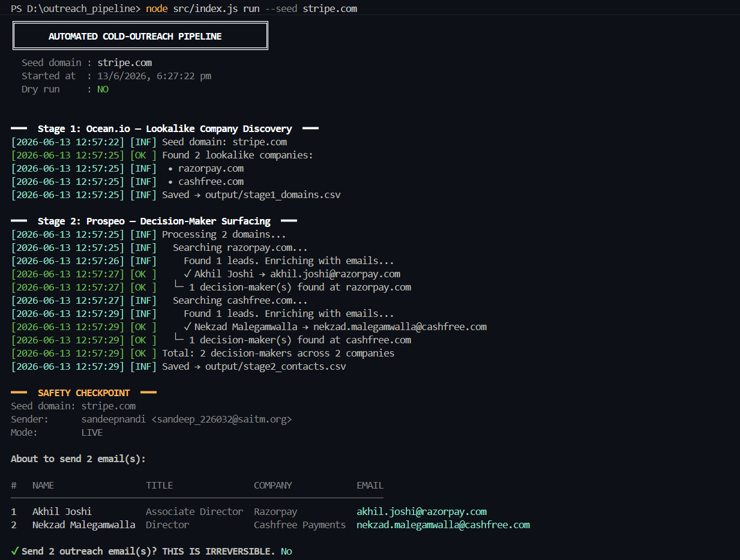Image resolution: width=740 pixels, height=560 pixels.
Task: Click the title cell 'Associate Director'
Action: [x=194, y=511]
